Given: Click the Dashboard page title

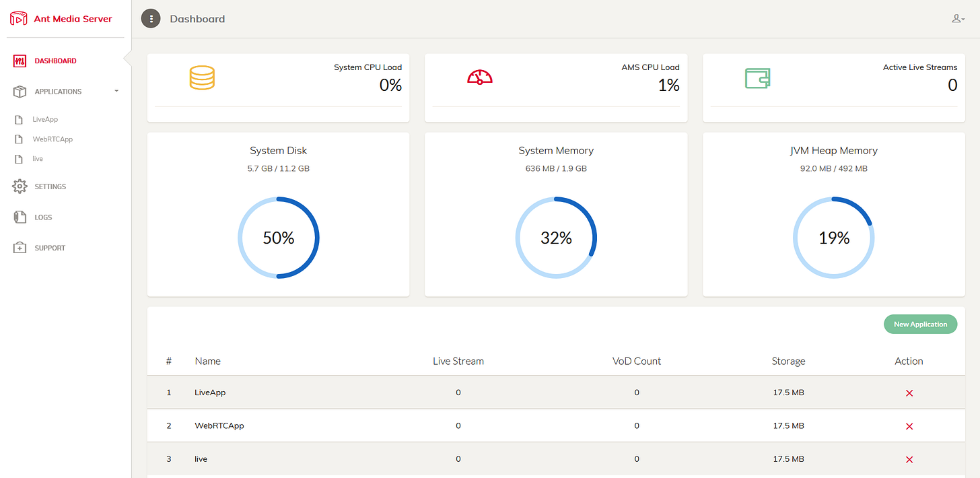Looking at the screenshot, I should (x=197, y=19).
